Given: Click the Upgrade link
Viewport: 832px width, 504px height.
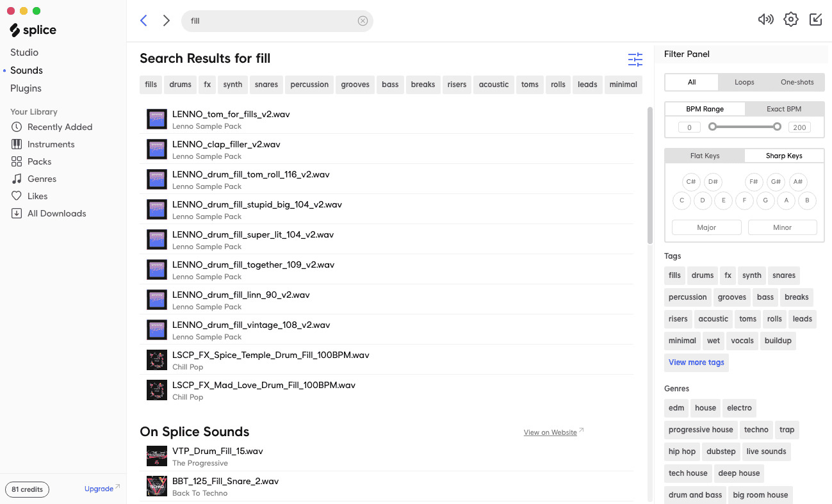Looking at the screenshot, I should pos(102,489).
